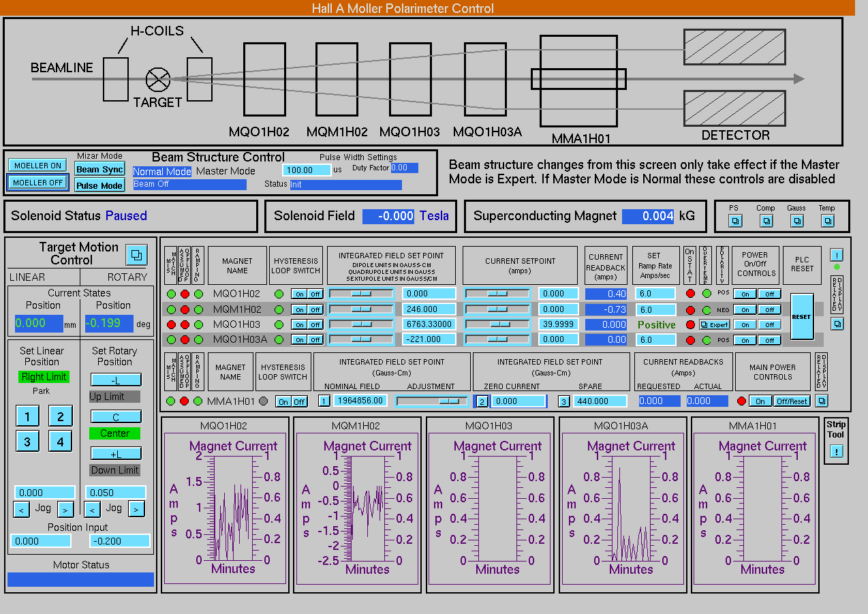The image size is (868, 614).
Task: Click button 1 beside MMA1H01 nominal field
Action: (x=325, y=401)
